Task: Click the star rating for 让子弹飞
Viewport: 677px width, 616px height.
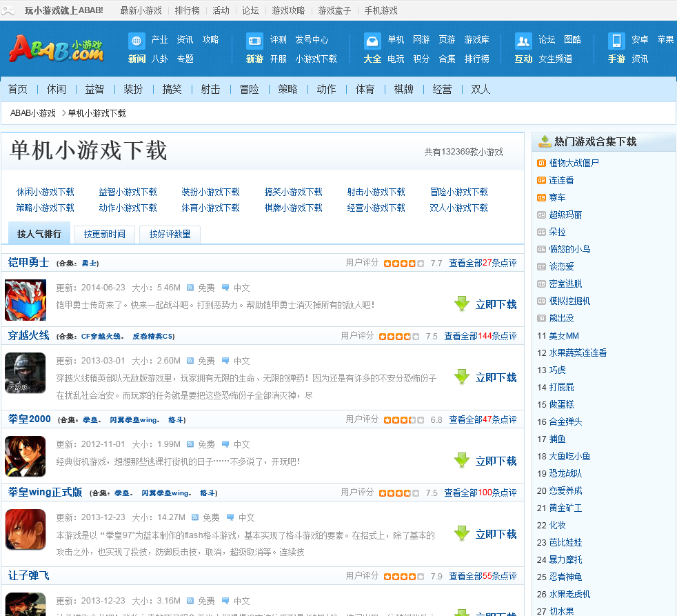Action: (404, 577)
